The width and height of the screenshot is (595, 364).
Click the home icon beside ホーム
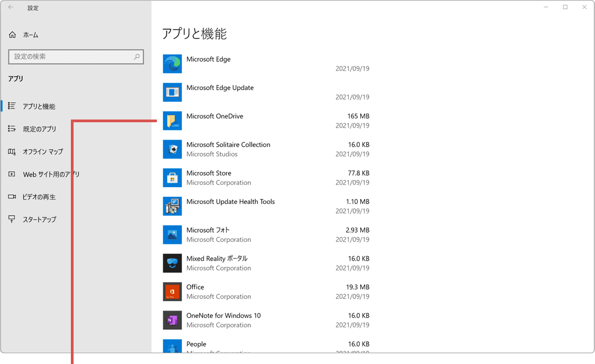tap(12, 35)
